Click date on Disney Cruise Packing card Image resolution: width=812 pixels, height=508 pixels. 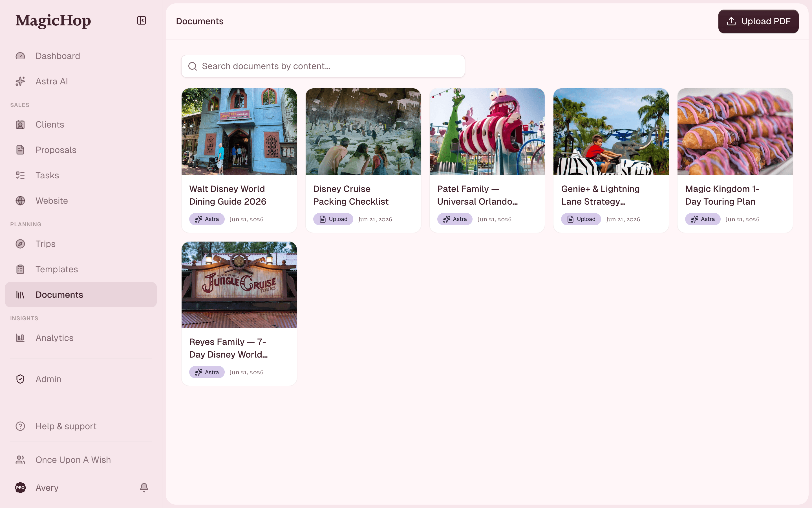375,219
